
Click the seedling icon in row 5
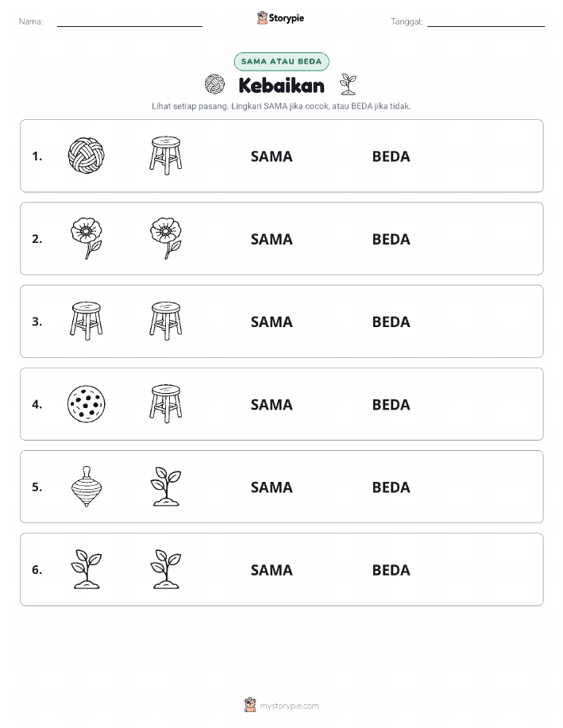coord(166,487)
